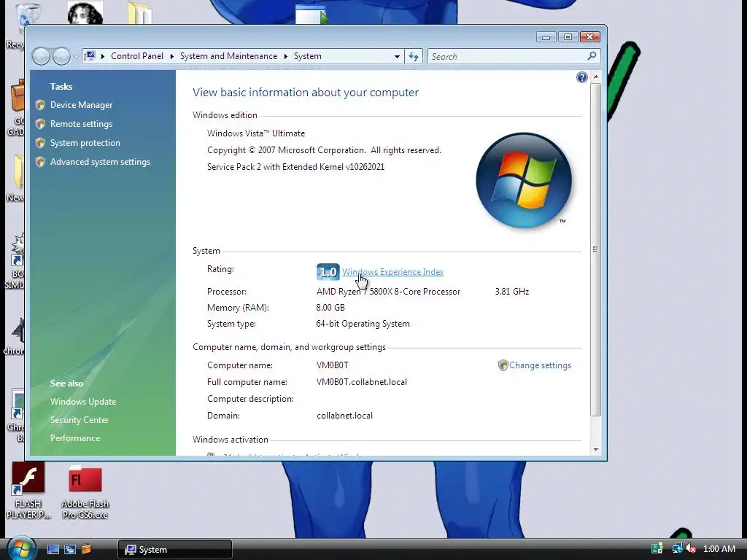Click the portrait image desktop icon
The height and width of the screenshot is (560, 747).
pyautogui.click(x=85, y=13)
